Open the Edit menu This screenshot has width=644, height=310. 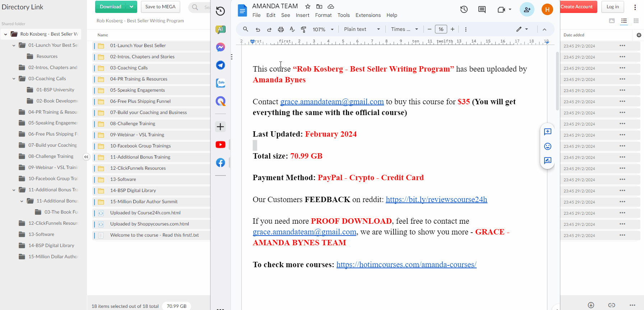pyautogui.click(x=271, y=15)
